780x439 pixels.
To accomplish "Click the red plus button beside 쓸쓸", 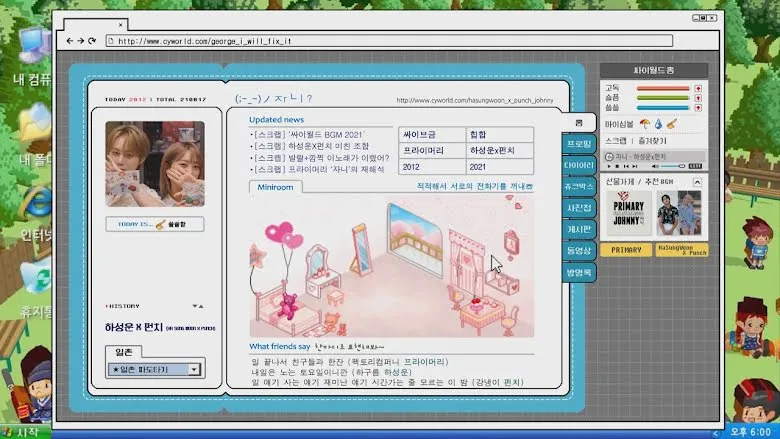I will [698, 107].
